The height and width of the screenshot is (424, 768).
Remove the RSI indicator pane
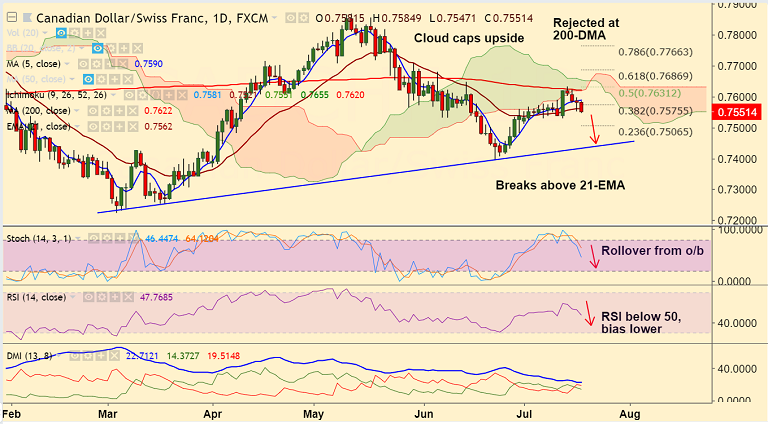(x=128, y=297)
